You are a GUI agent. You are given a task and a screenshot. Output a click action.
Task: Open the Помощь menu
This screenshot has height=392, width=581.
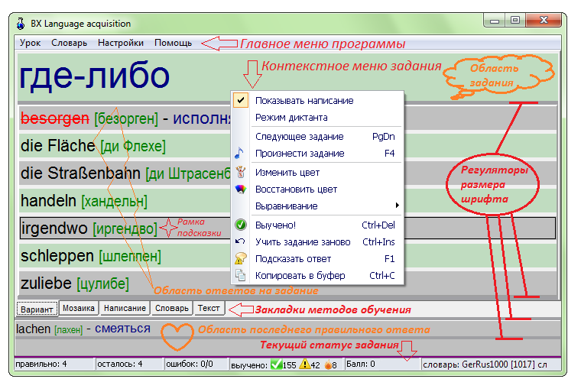[173, 43]
